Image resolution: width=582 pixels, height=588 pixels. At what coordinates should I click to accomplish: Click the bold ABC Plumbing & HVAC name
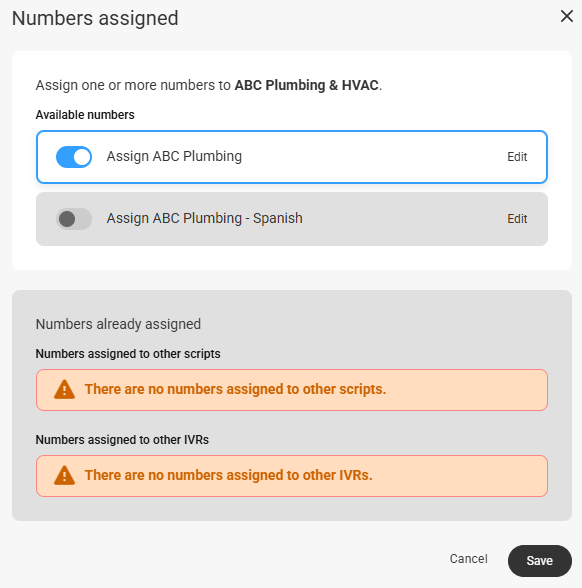(307, 85)
